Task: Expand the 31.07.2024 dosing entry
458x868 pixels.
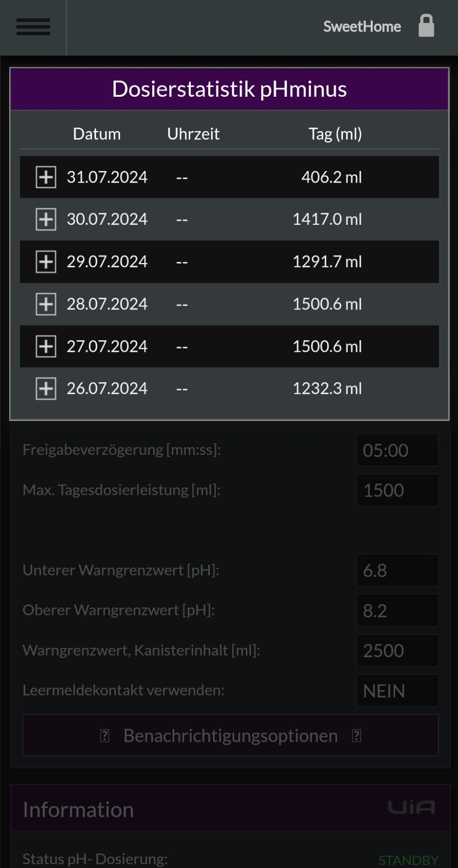Action: tap(46, 177)
